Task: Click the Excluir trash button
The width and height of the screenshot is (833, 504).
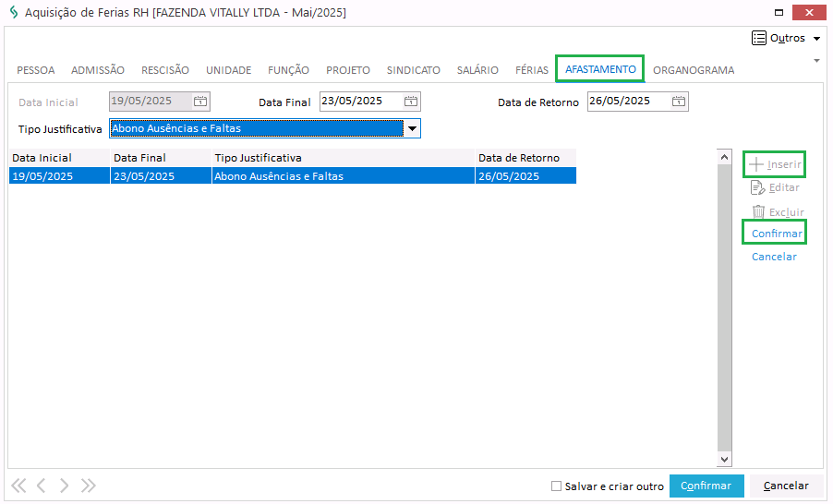Action: [x=778, y=212]
